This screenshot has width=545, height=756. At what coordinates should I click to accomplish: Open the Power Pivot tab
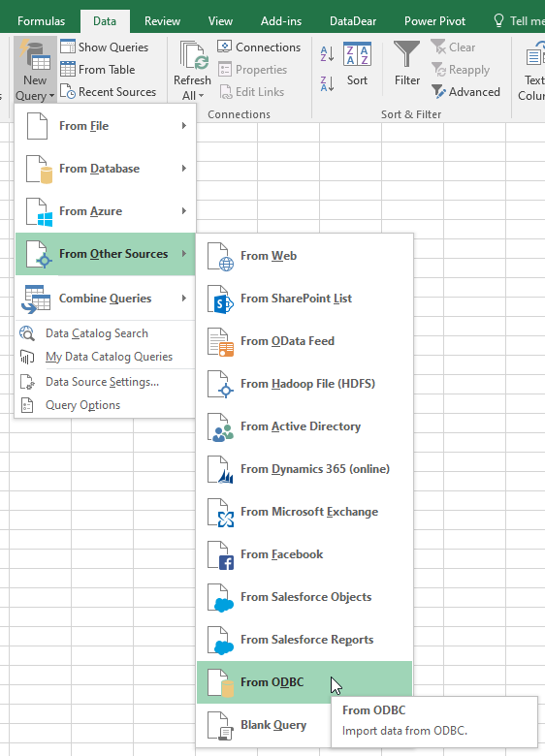(x=435, y=21)
